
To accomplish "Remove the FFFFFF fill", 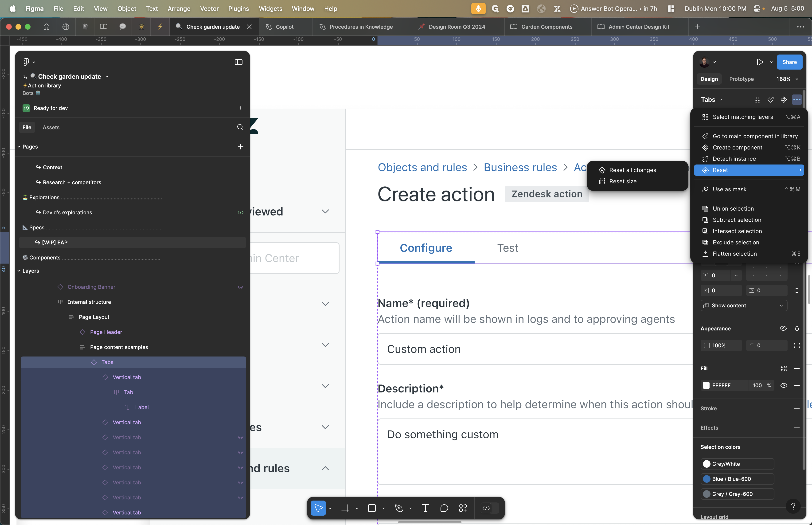I will pyautogui.click(x=797, y=385).
